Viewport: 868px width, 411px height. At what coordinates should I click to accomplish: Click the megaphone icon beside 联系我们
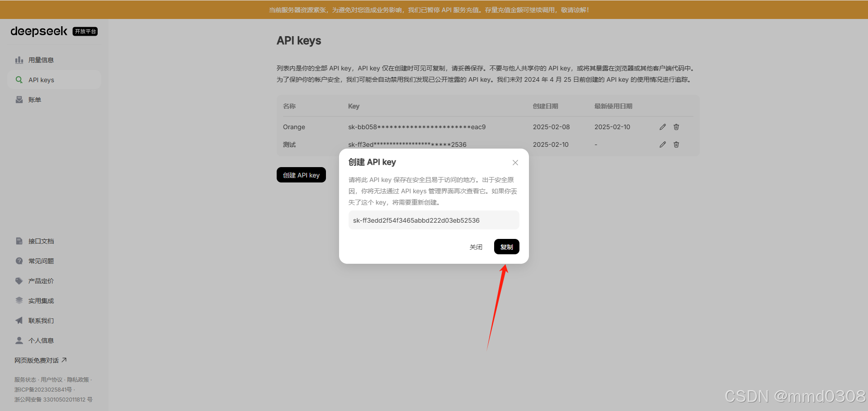tap(19, 321)
